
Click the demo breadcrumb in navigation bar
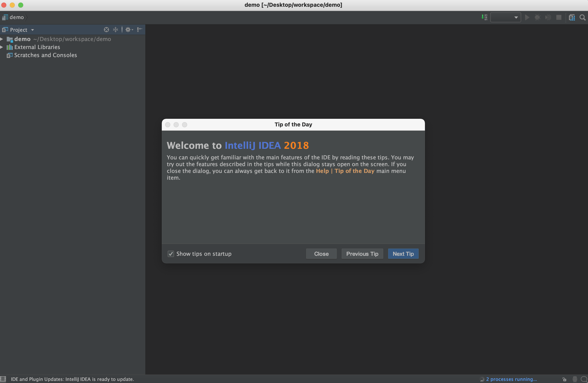point(16,17)
